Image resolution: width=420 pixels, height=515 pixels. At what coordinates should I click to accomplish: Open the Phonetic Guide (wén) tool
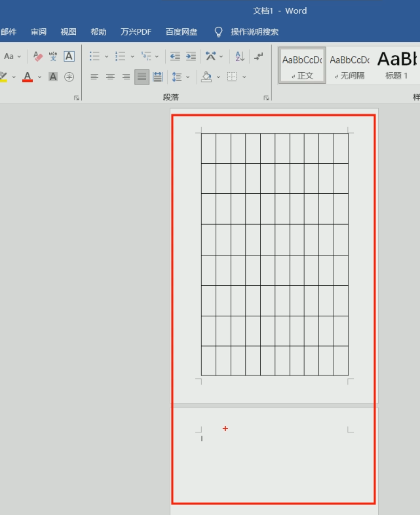[53, 56]
